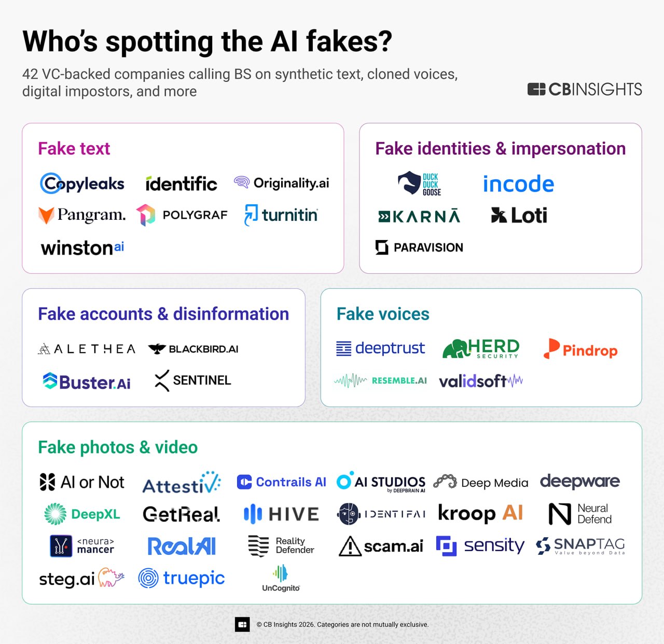
Task: Click the CB Insights logo at top right
Action: [x=585, y=89]
